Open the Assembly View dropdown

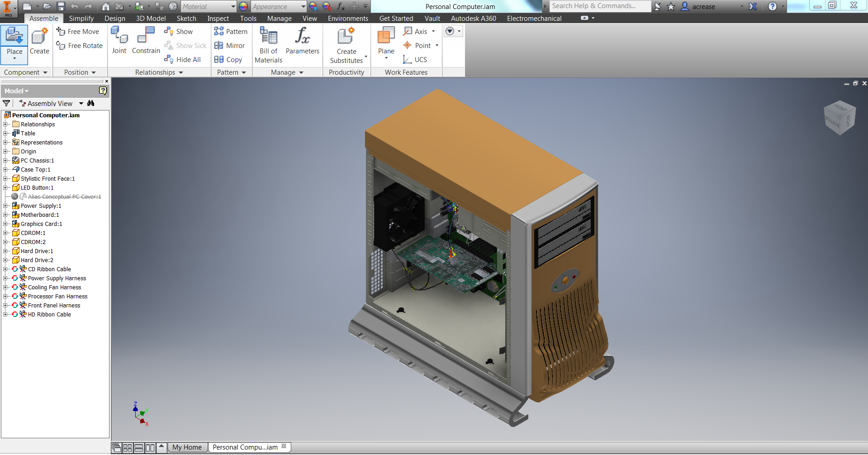pos(81,103)
